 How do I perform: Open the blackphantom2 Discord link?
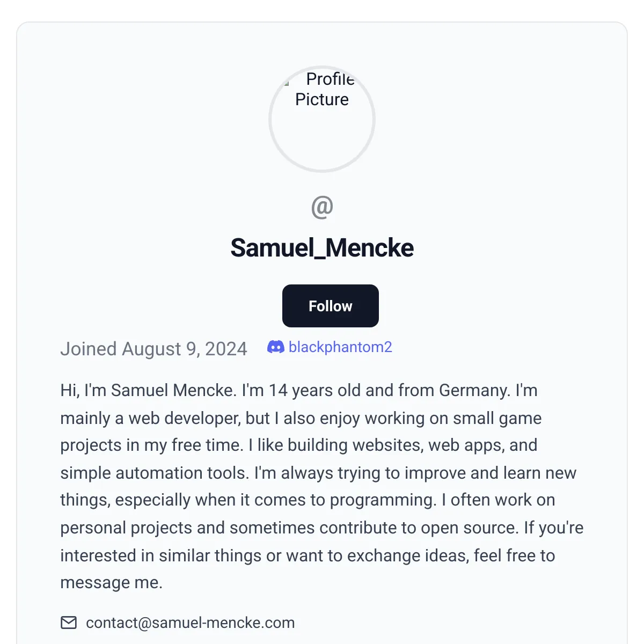pos(340,347)
